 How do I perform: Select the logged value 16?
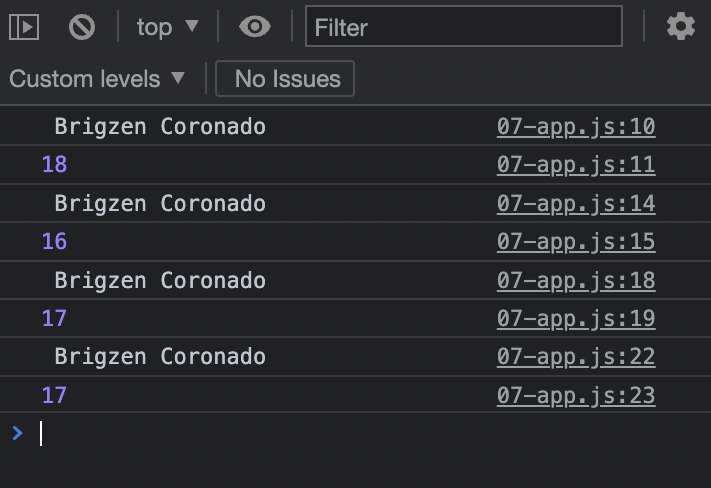pos(54,241)
